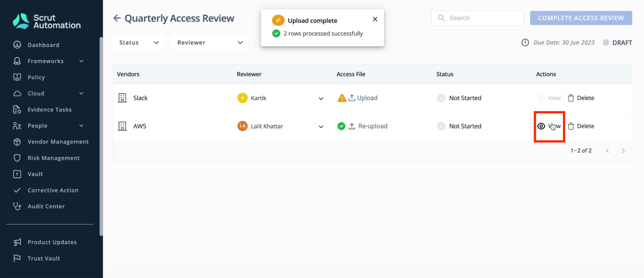Image resolution: width=644 pixels, height=278 pixels.
Task: Expand the Cloud menu chevron
Action: [81, 93]
